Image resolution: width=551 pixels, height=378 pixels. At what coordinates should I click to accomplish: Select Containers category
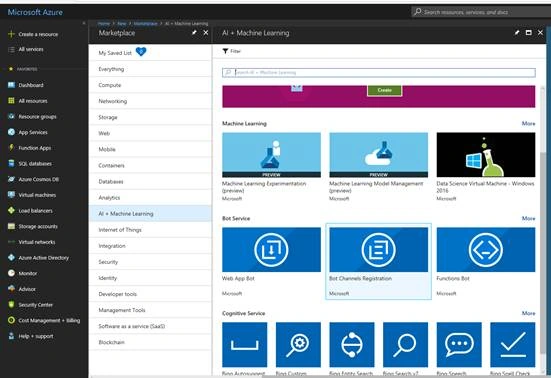coord(150,165)
